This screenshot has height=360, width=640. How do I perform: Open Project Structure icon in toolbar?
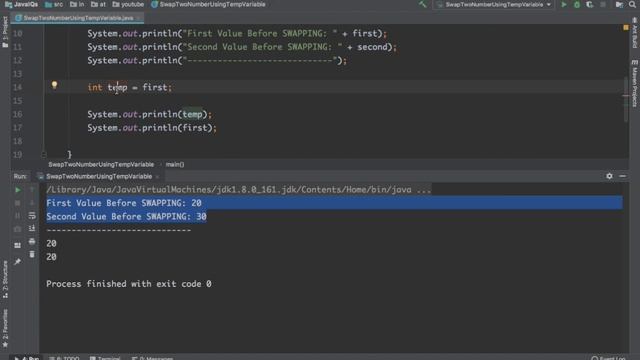pyautogui.click(x=619, y=4)
